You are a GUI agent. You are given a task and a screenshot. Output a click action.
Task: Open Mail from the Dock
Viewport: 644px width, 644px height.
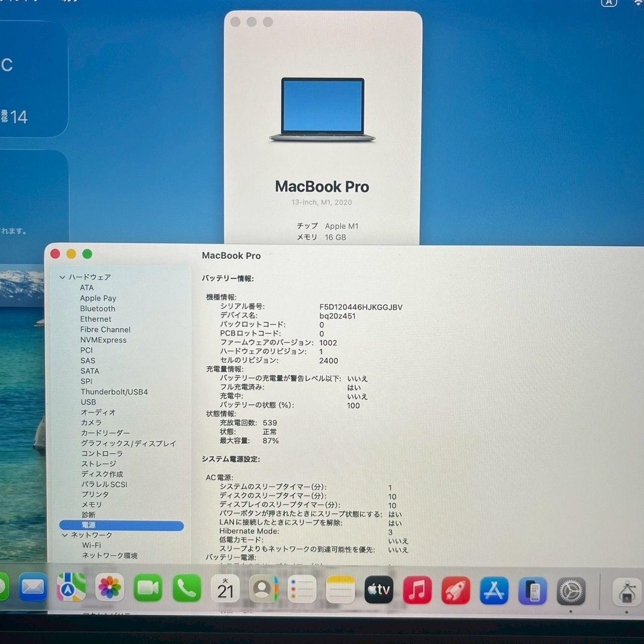click(33, 588)
